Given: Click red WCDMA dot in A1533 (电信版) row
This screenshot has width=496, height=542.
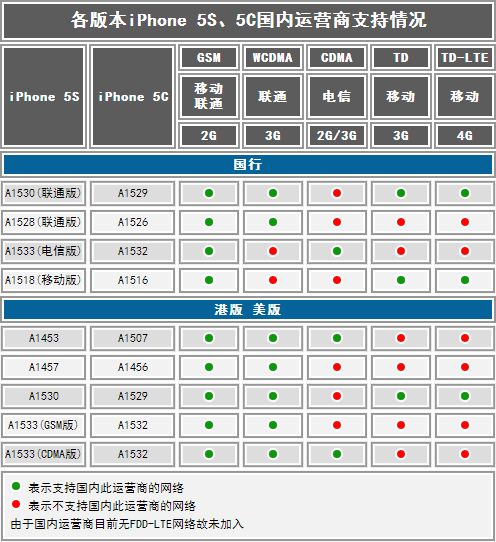Looking at the screenshot, I should tap(273, 251).
